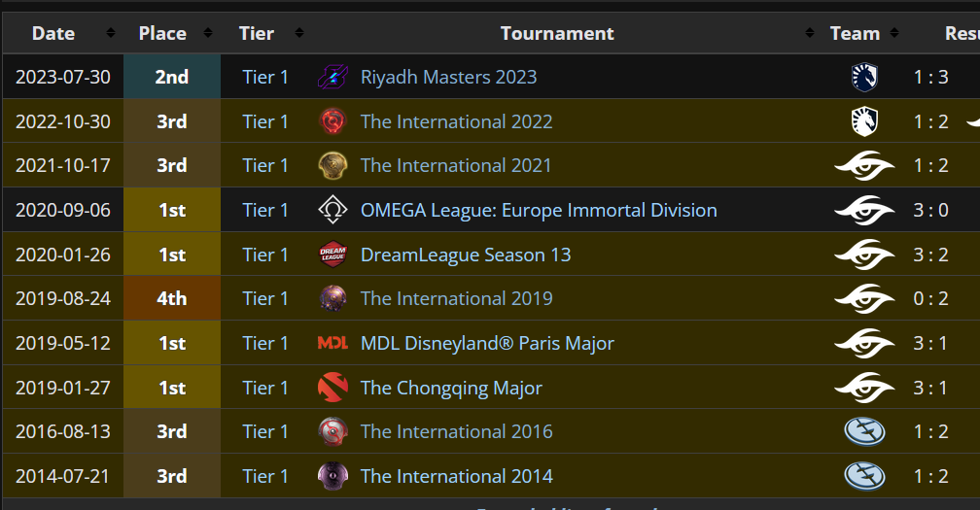Click the MDL Disneyland Paris Major logo
Image resolution: width=980 pixels, height=510 pixels.
[332, 343]
